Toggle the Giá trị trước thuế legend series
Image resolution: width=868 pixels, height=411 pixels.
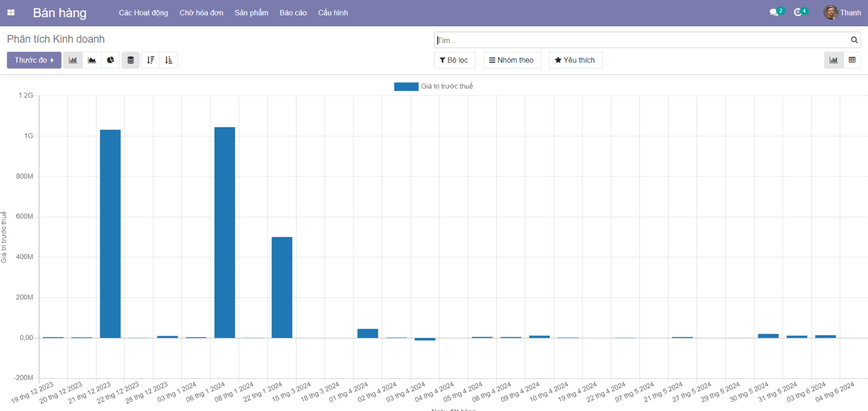pyautogui.click(x=433, y=86)
